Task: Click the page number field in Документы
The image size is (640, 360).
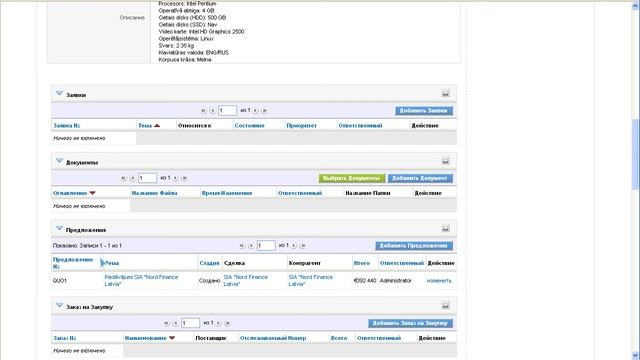Action: click(147, 178)
